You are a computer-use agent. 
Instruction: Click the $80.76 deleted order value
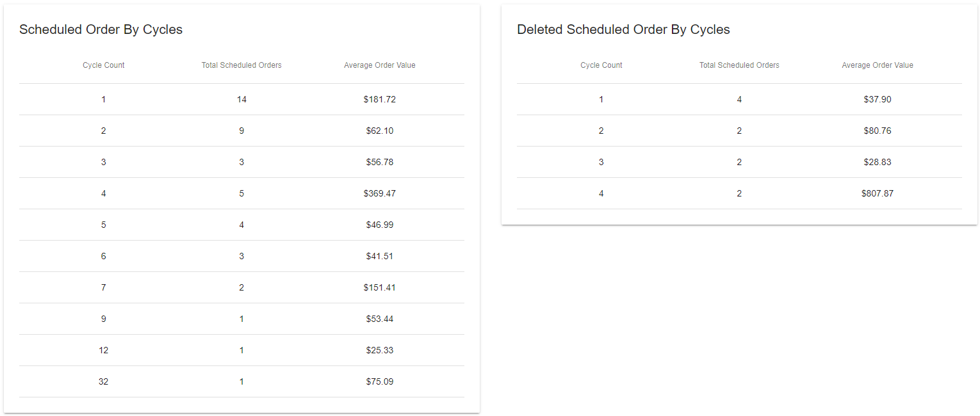878,131
